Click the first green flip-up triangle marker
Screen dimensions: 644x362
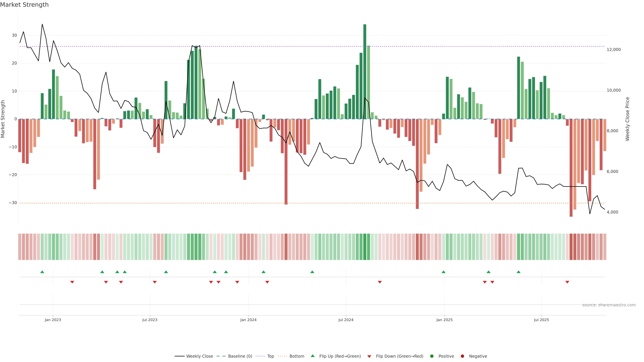coord(42,272)
